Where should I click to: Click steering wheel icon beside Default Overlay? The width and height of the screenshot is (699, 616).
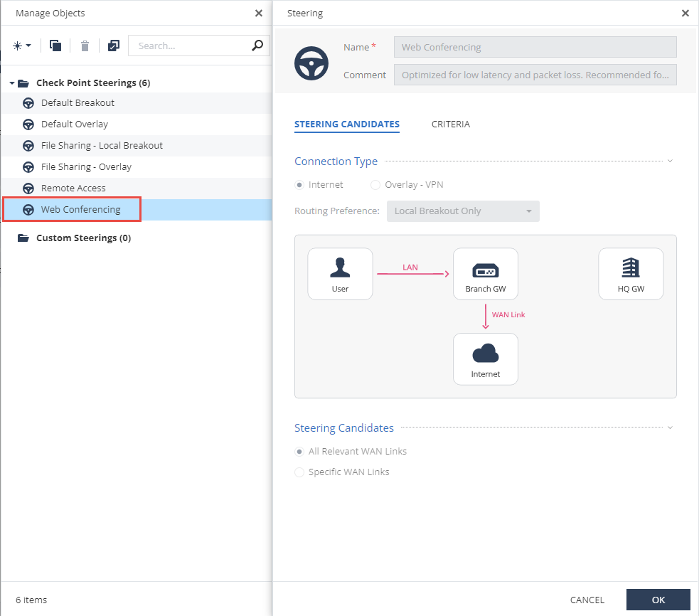point(28,124)
